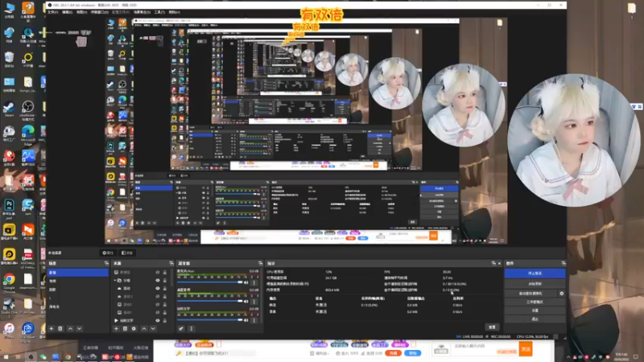Click the 滤镜 filters button above the docks
644x362 pixels.
click(127, 253)
